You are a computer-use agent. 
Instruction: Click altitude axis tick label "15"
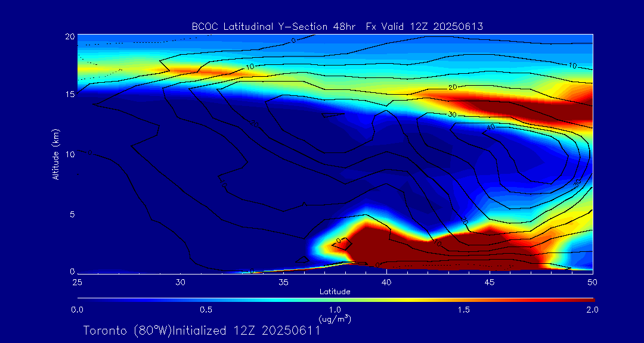tap(70, 94)
